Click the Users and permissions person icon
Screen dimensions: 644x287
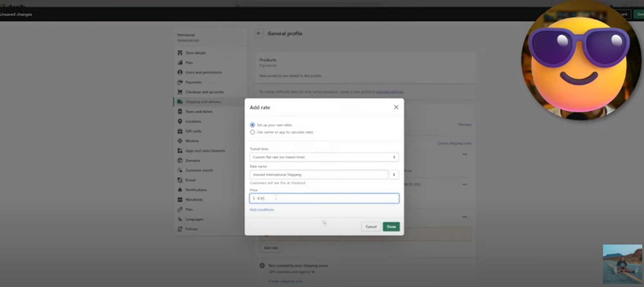[x=180, y=73]
